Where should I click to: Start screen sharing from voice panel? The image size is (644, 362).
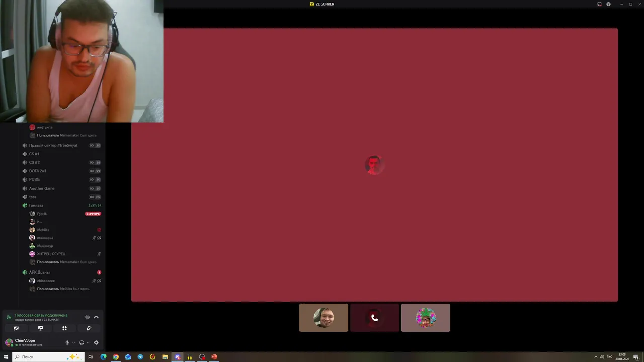pos(40,328)
